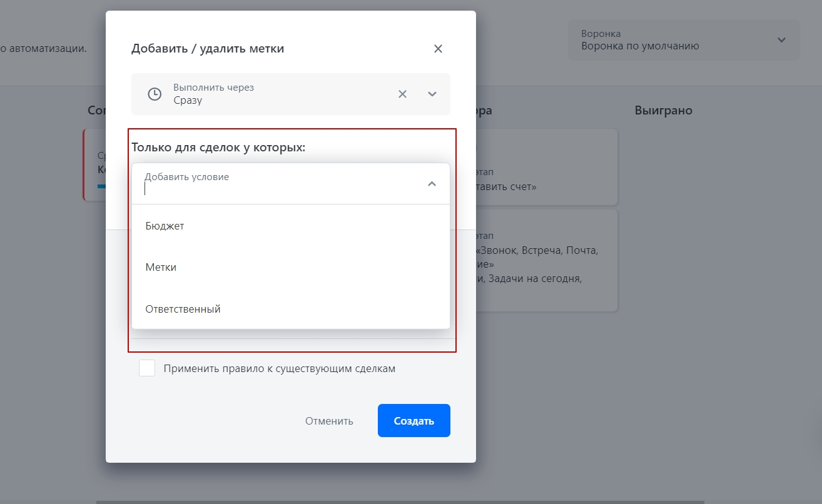Expand the Выполнить через dropdown

[x=432, y=94]
